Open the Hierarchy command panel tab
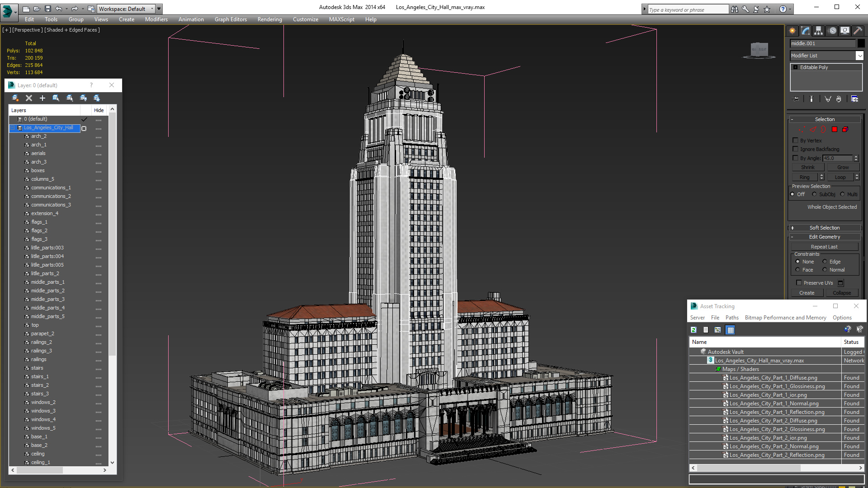This screenshot has height=488, width=868. 818,31
